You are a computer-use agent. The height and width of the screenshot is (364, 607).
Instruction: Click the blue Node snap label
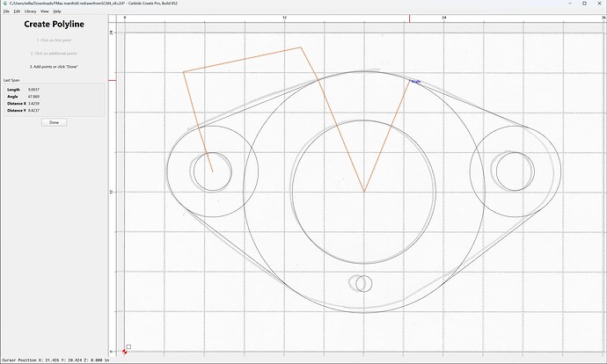tap(416, 82)
